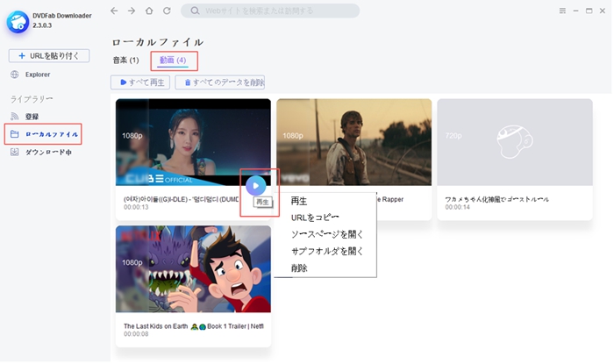Click the vevo Rapper video thumbnail

354,142
